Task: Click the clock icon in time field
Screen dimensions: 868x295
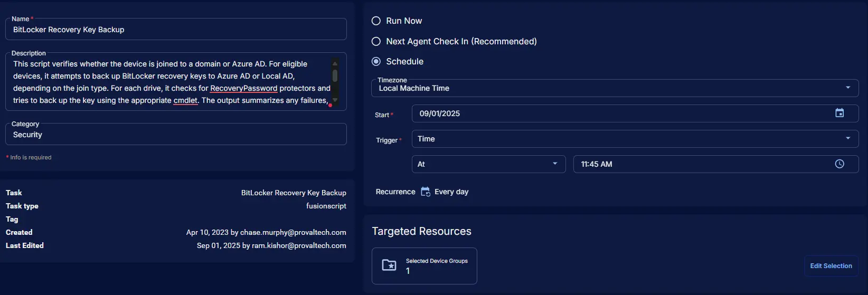Action: click(x=839, y=164)
